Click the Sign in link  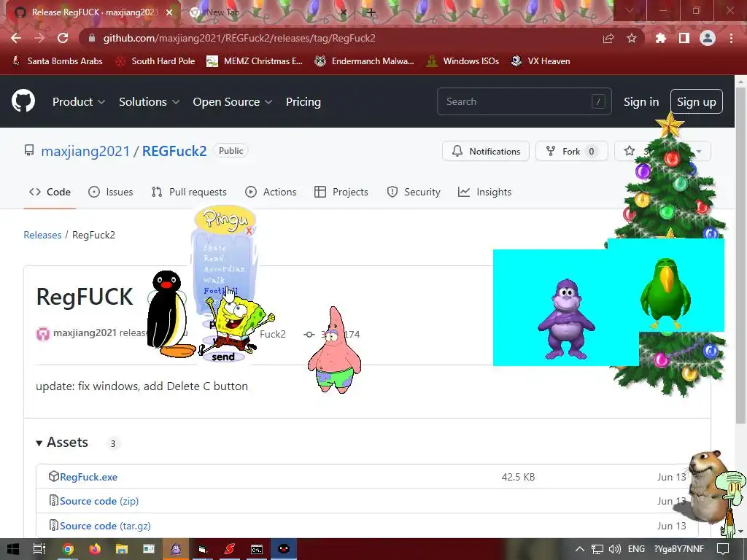(x=641, y=102)
